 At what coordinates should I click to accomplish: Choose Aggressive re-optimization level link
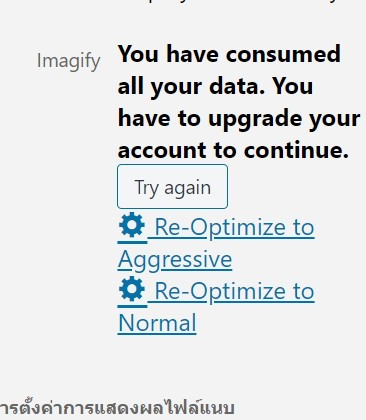(216, 243)
